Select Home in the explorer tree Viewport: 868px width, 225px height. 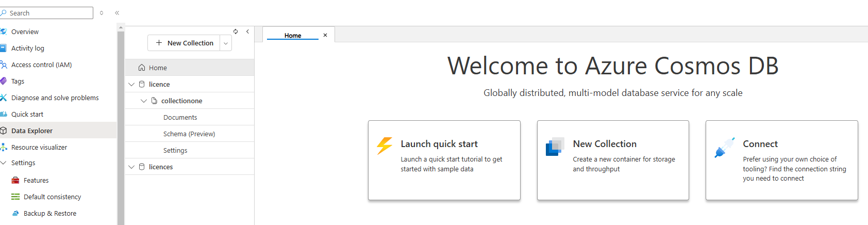[x=190, y=68]
